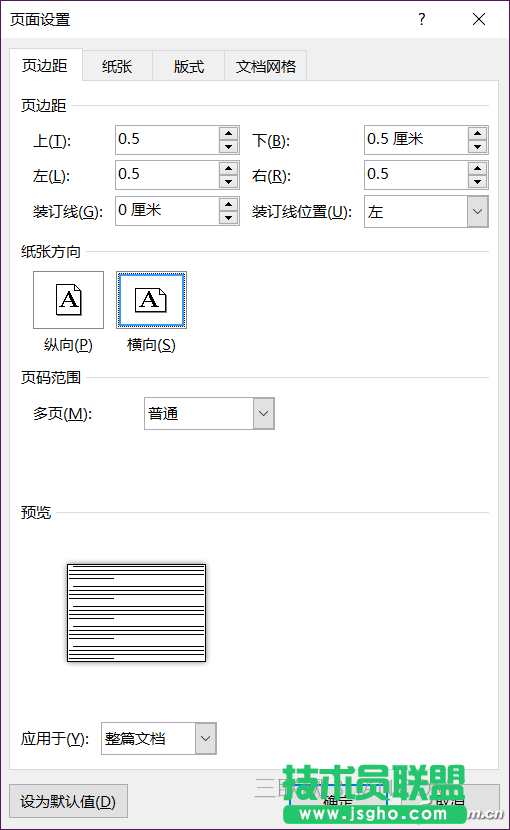This screenshot has height=830, width=510.
Task: Decrease the 装订线 gutter value
Action: coord(228,217)
